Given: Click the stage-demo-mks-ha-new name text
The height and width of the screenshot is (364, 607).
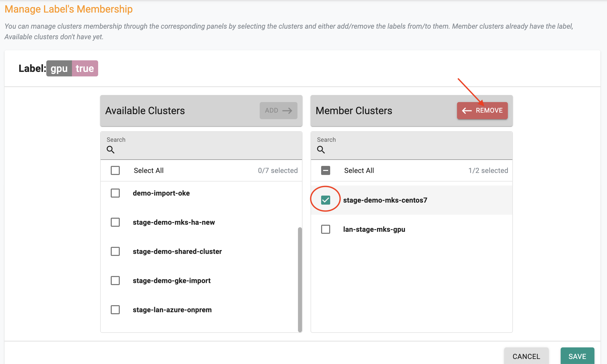Looking at the screenshot, I should pyautogui.click(x=174, y=222).
